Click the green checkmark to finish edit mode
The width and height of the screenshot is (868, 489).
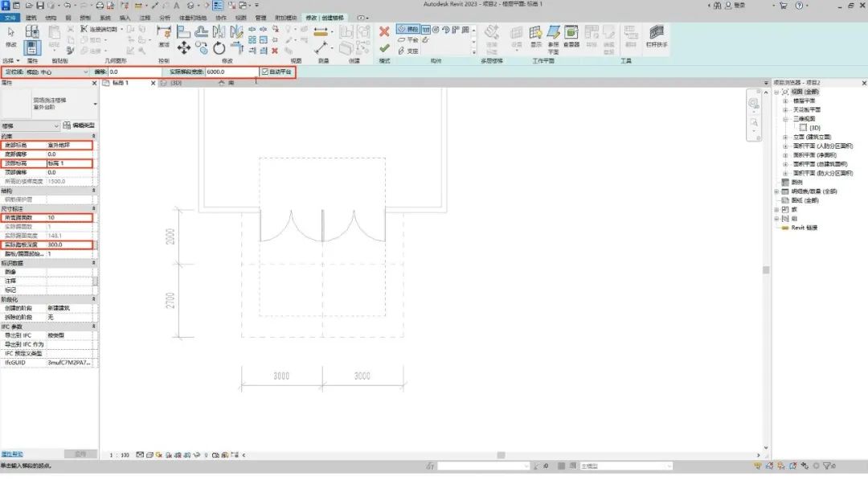point(384,49)
